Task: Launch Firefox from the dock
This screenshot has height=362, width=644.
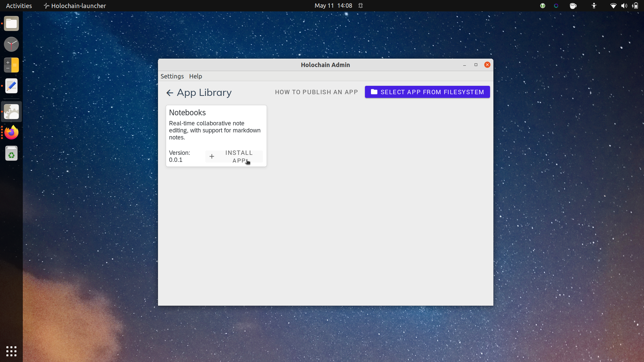Action: [x=11, y=133]
